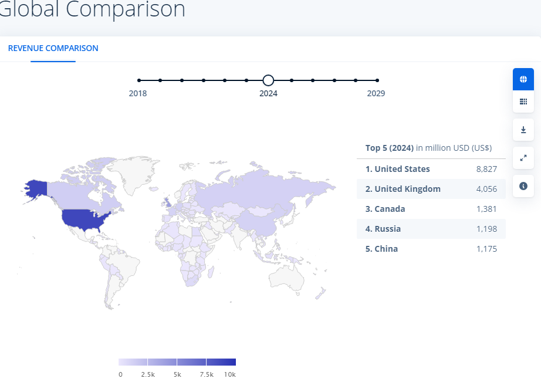This screenshot has width=541, height=392.
Task: Choose the China row in Top 5 list
Action: point(431,249)
